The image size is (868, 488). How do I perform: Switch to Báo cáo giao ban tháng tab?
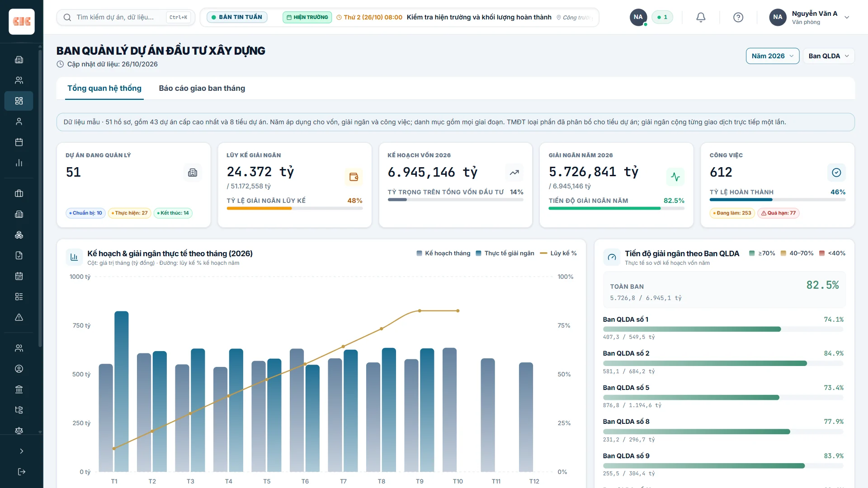click(x=202, y=89)
